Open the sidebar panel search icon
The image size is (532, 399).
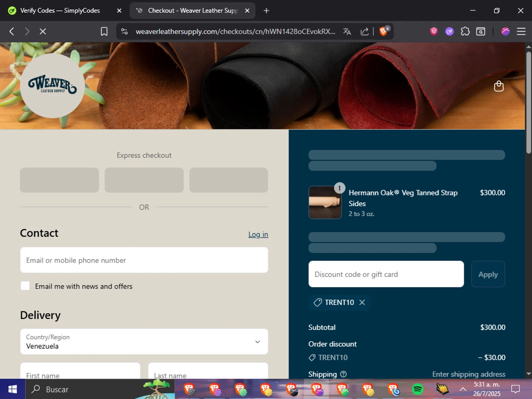[x=481, y=32]
